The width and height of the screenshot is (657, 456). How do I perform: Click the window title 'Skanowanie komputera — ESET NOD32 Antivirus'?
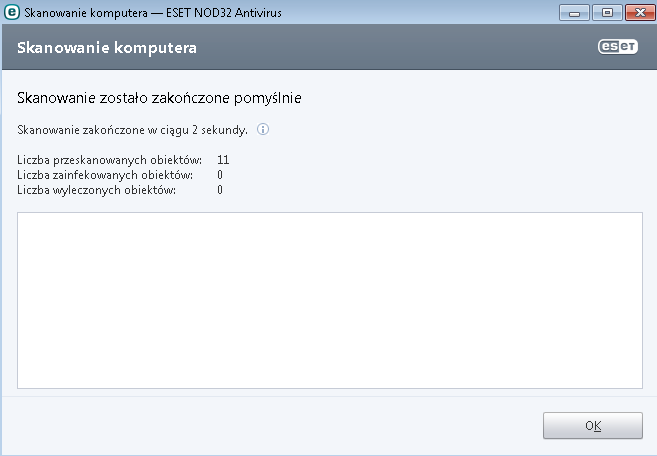(153, 13)
